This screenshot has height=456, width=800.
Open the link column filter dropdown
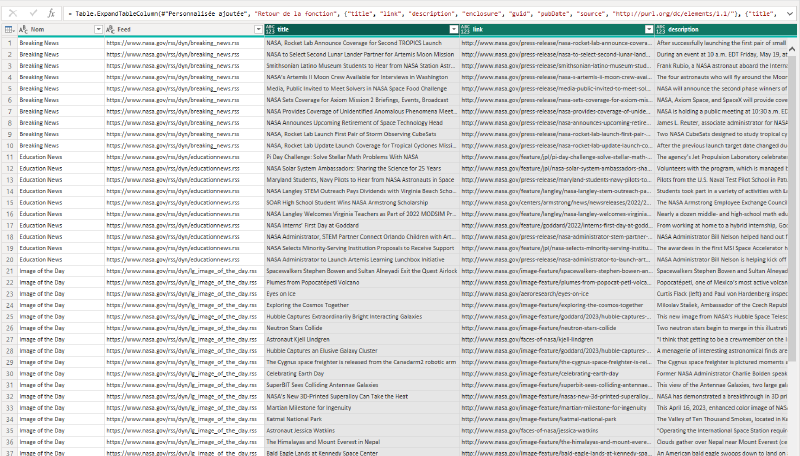pyautogui.click(x=649, y=30)
